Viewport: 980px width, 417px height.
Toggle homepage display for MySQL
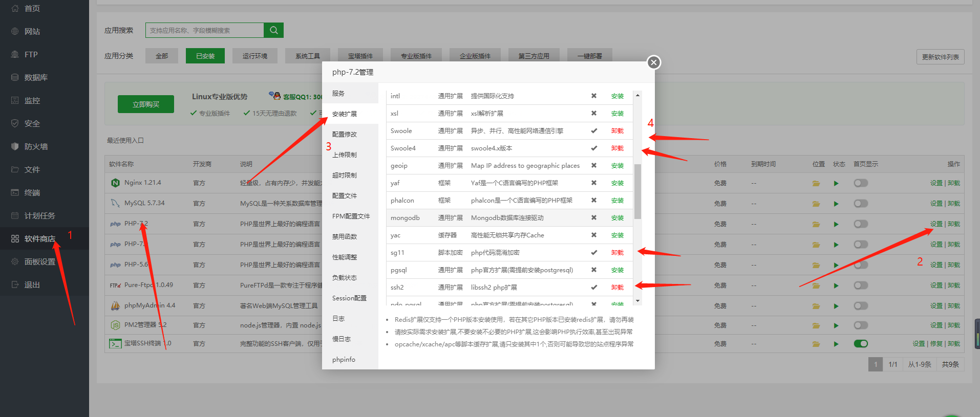(861, 203)
